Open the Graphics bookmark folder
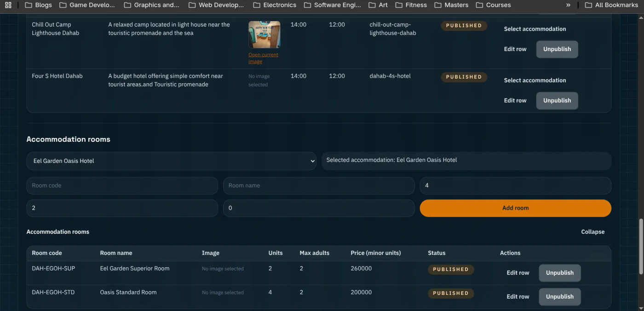This screenshot has width=644, height=311. coord(151,5)
